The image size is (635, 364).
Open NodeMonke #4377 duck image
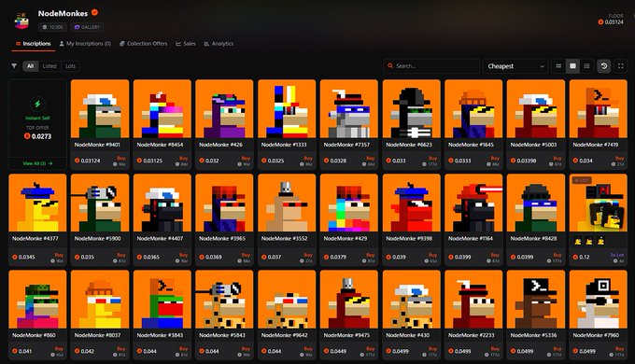37,203
